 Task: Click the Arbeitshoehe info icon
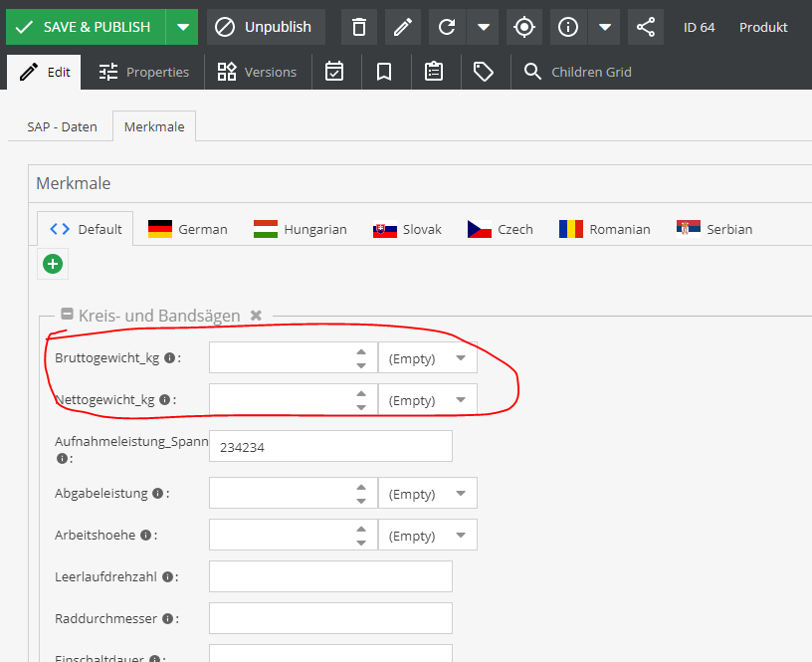(146, 536)
